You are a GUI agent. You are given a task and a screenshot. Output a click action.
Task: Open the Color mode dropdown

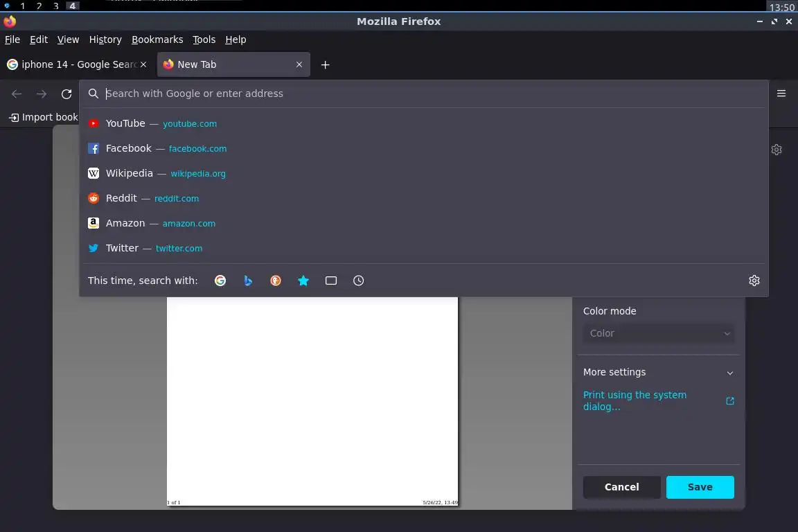pyautogui.click(x=659, y=333)
